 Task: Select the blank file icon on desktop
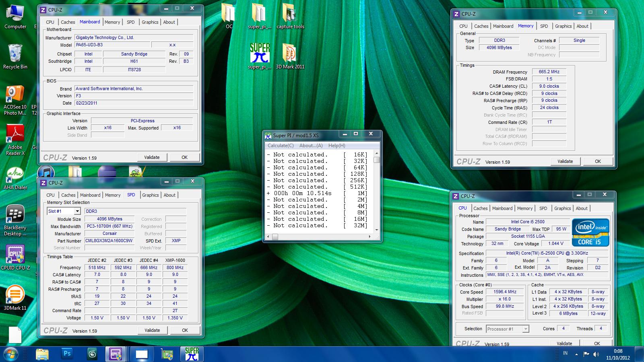15,335
